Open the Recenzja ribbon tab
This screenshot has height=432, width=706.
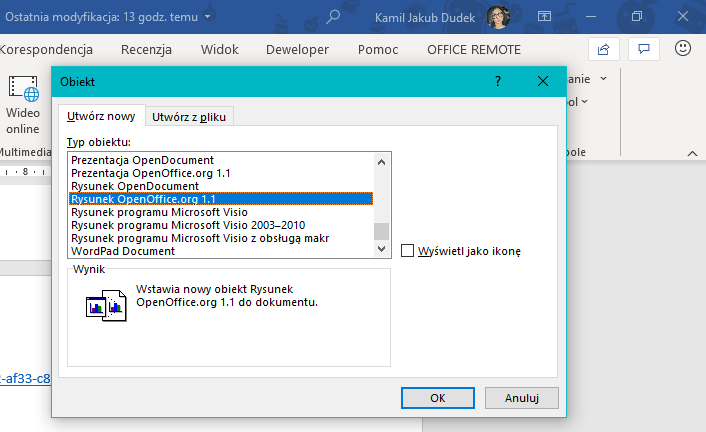pyautogui.click(x=146, y=50)
